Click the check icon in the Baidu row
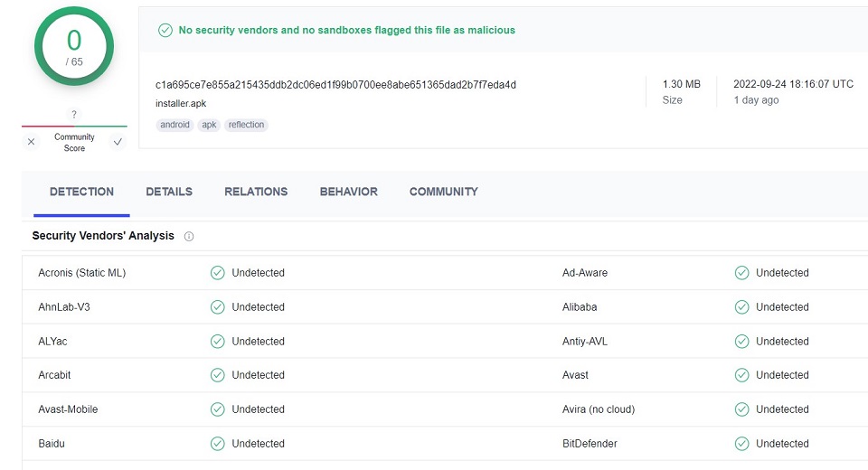The height and width of the screenshot is (470, 868). [x=218, y=444]
